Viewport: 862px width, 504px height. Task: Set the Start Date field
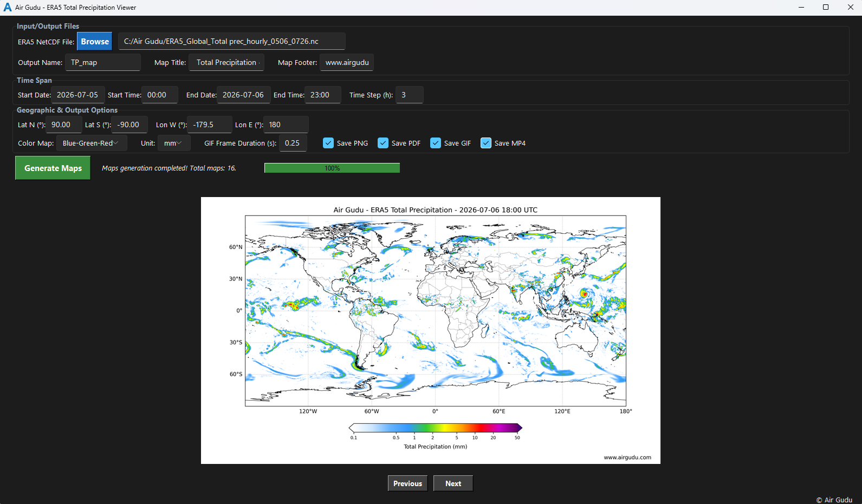click(x=78, y=95)
